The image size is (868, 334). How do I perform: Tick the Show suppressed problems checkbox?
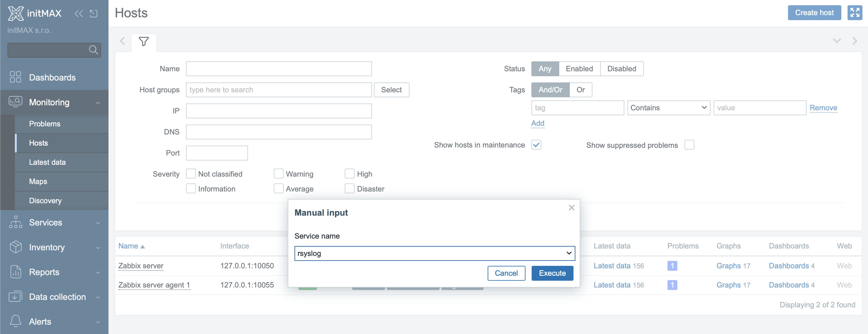coord(689,145)
